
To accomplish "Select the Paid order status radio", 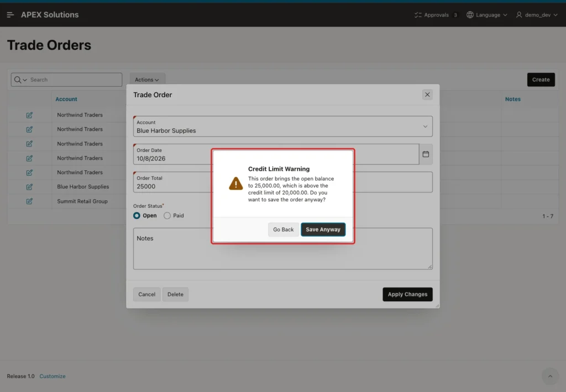I will [x=167, y=216].
